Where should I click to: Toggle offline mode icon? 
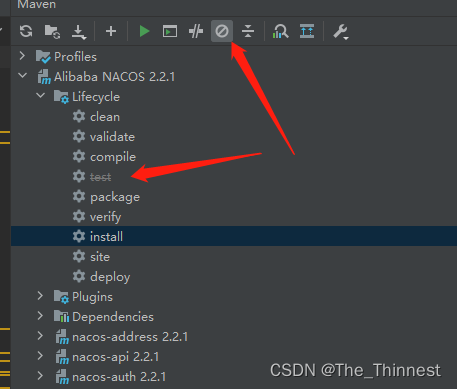pyautogui.click(x=196, y=31)
